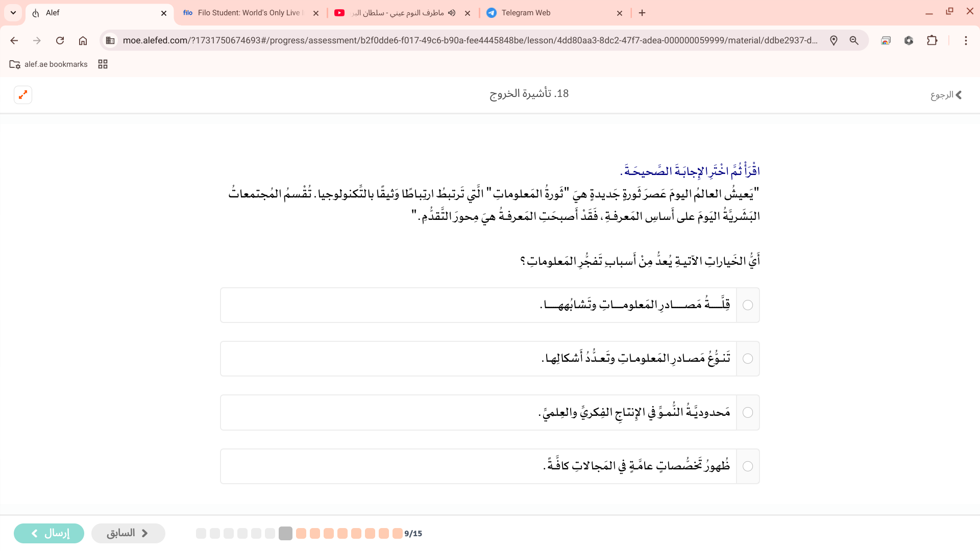980x551 pixels.
Task: Click the orange fullscreen expand icon
Action: (x=23, y=95)
